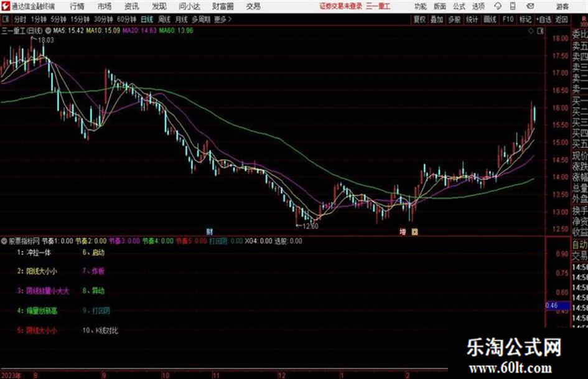Viewport: 588px width, 379px height.
Task: Click the 证券交易未登录 login link
Action: (x=341, y=6)
